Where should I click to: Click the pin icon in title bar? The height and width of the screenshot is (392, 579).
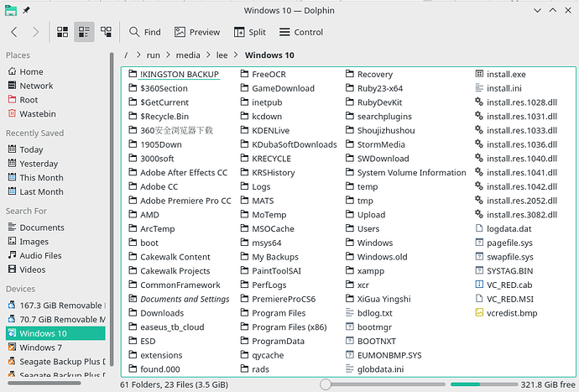click(x=26, y=10)
